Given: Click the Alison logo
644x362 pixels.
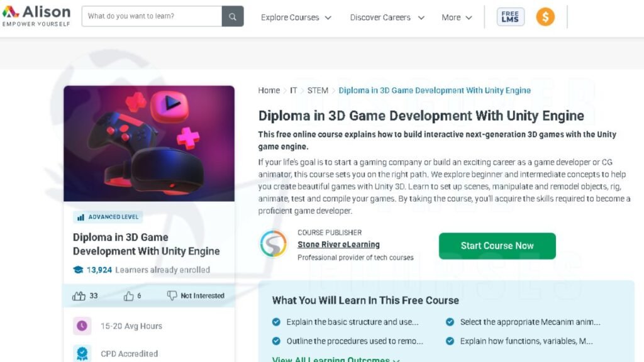Looking at the screenshot, I should coord(36,16).
